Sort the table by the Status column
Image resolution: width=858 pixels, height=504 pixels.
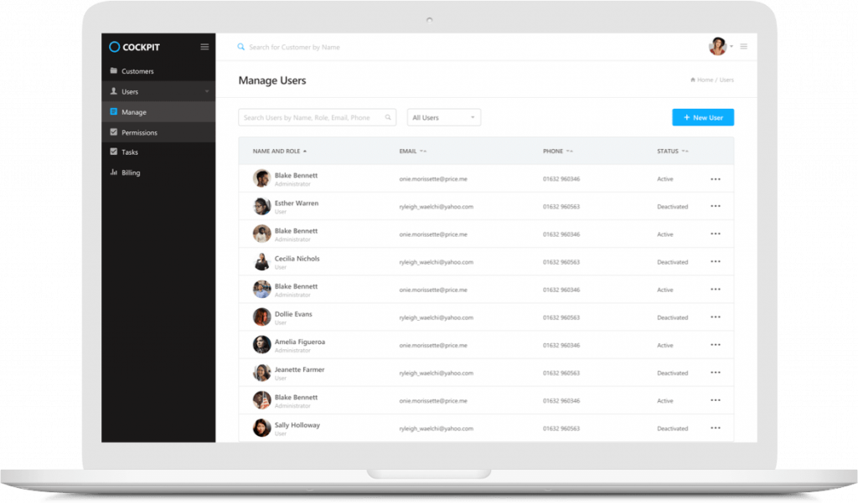click(671, 151)
